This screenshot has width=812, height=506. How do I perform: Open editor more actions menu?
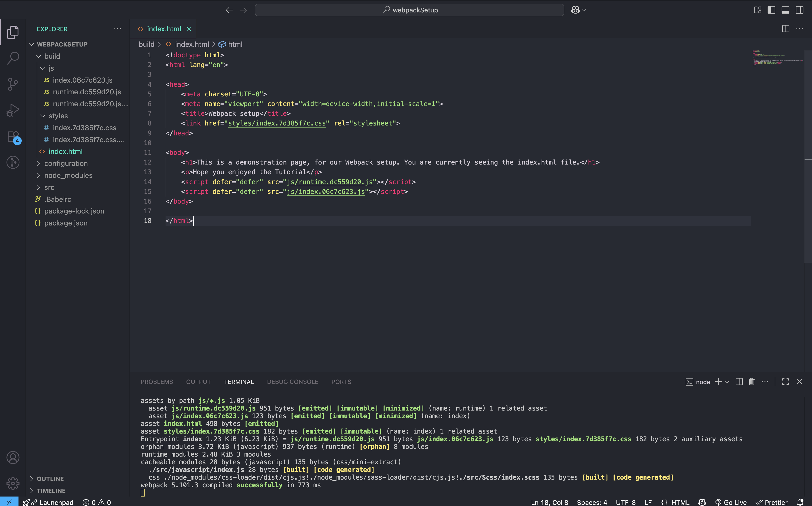coord(799,29)
